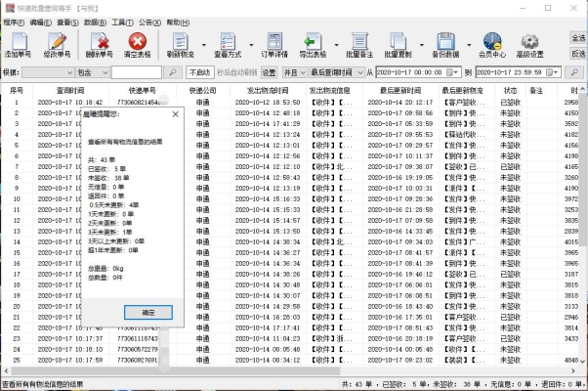Open the 并且 logic dropdown
588x391 pixels.
click(x=294, y=72)
